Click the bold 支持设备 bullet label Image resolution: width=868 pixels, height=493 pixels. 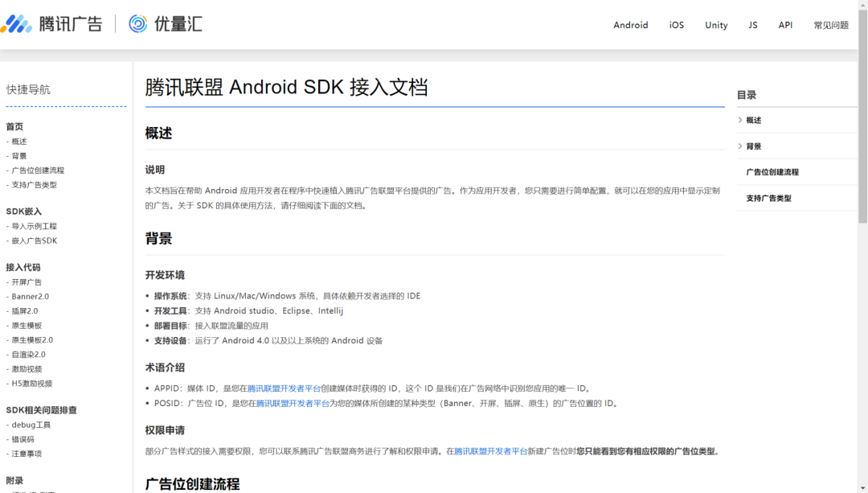click(x=170, y=341)
